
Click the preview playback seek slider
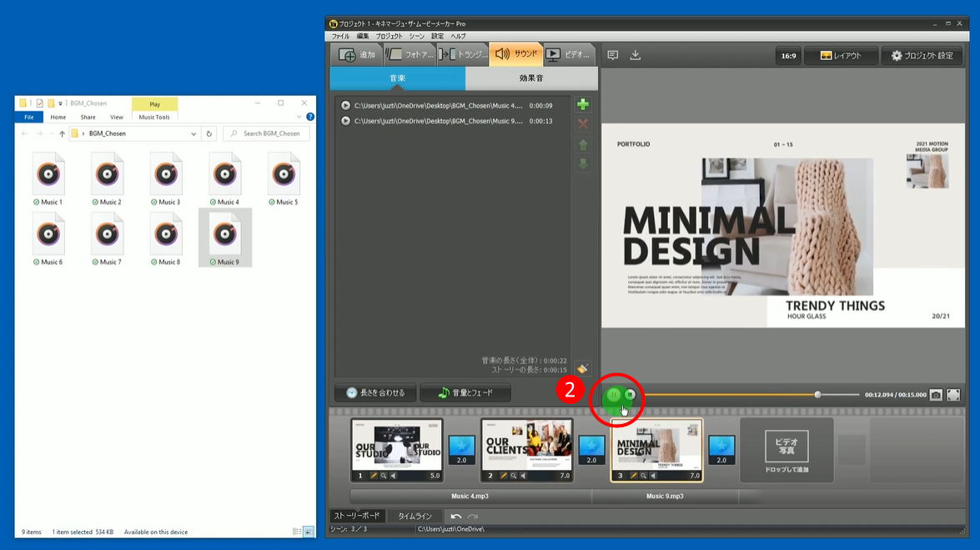(817, 395)
